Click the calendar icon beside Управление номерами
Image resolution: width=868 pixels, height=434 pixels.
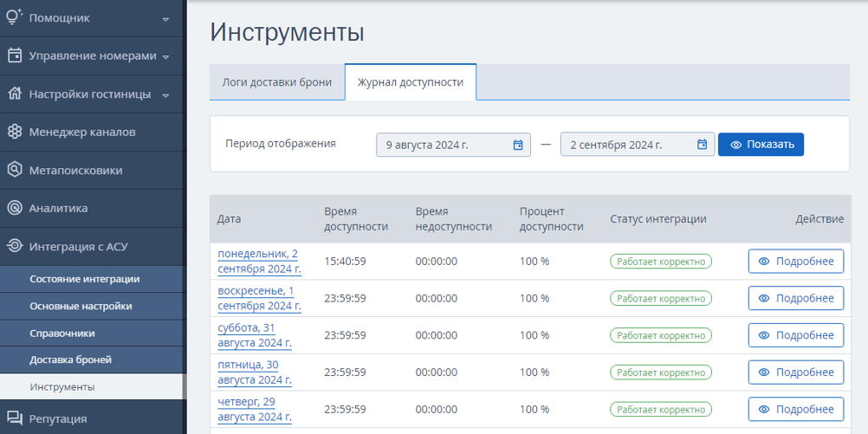click(x=15, y=56)
